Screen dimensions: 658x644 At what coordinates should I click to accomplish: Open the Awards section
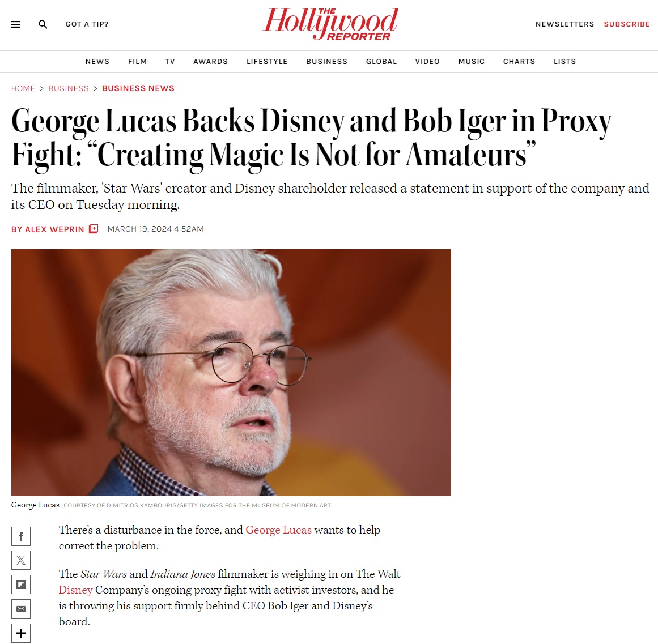211,62
